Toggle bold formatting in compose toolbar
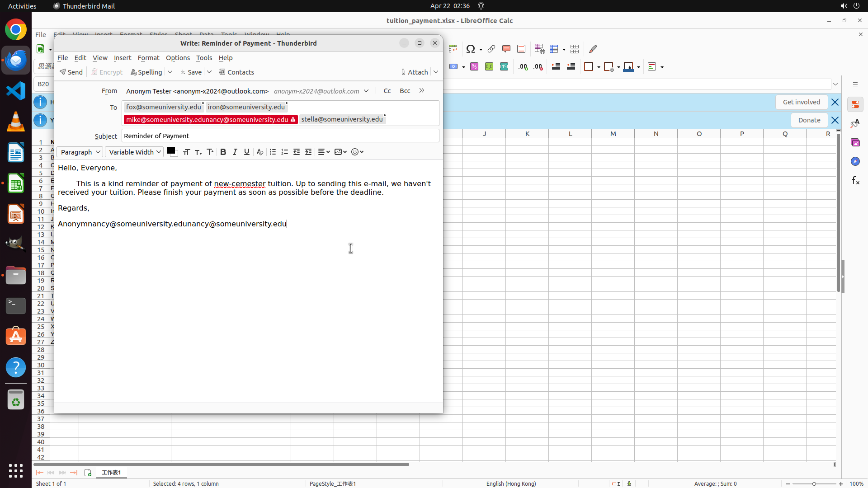 [x=223, y=152]
